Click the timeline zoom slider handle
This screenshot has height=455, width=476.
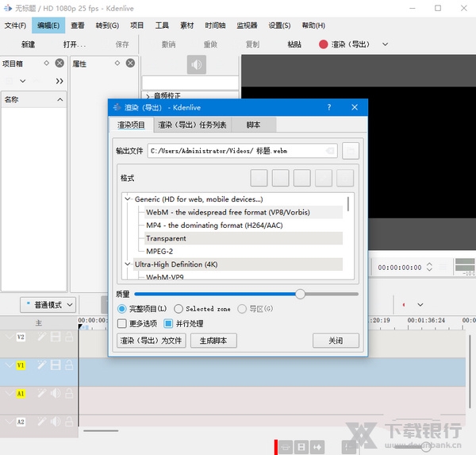(425, 446)
